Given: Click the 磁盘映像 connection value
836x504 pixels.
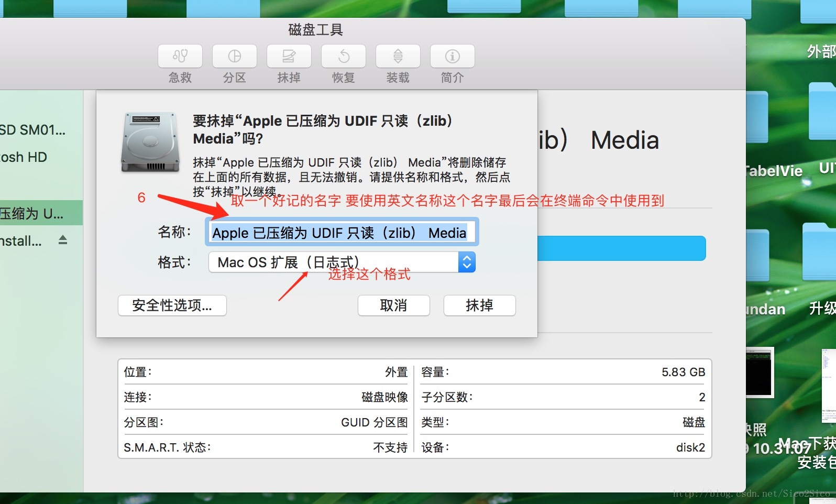Looking at the screenshot, I should click(385, 397).
